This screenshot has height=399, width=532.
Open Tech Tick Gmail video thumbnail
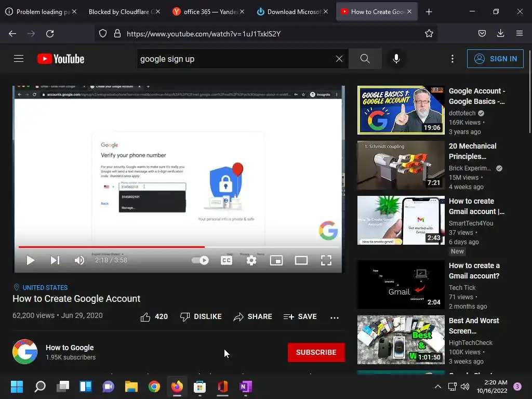click(x=401, y=284)
